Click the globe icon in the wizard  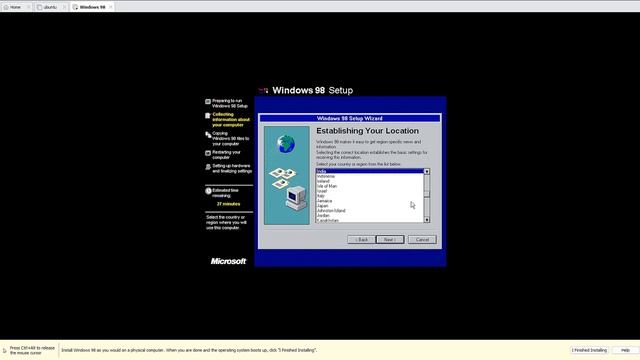click(x=286, y=144)
